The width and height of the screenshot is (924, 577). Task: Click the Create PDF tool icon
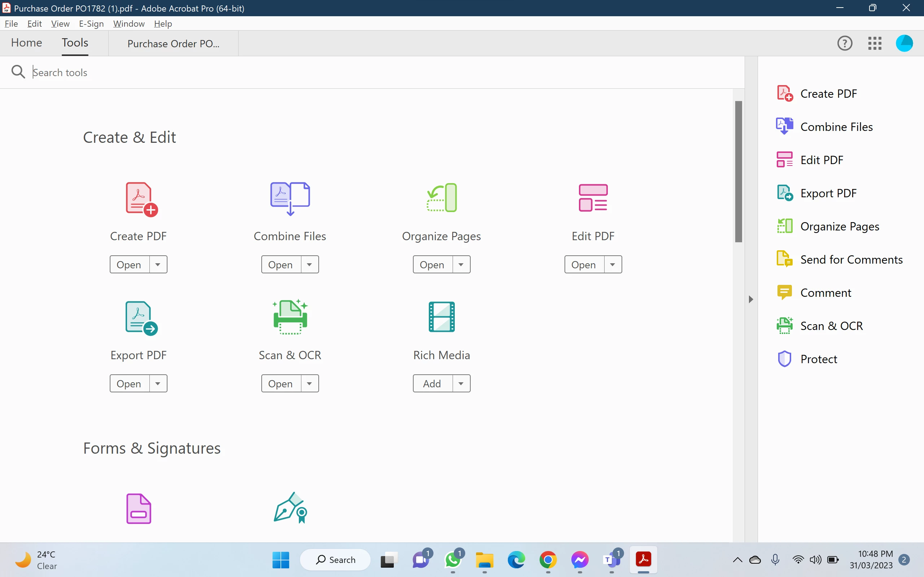coord(140,199)
